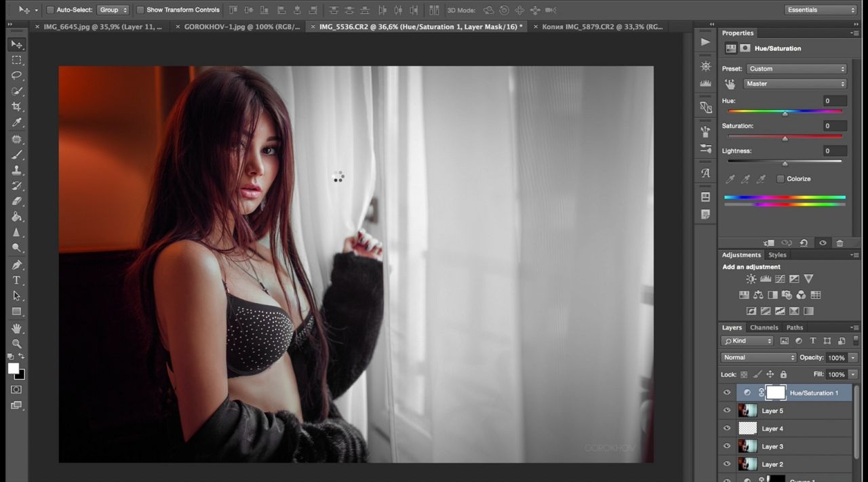Switch to the IMG_6645.jpg document tab
Image resolution: width=868 pixels, height=482 pixels.
[x=102, y=26]
